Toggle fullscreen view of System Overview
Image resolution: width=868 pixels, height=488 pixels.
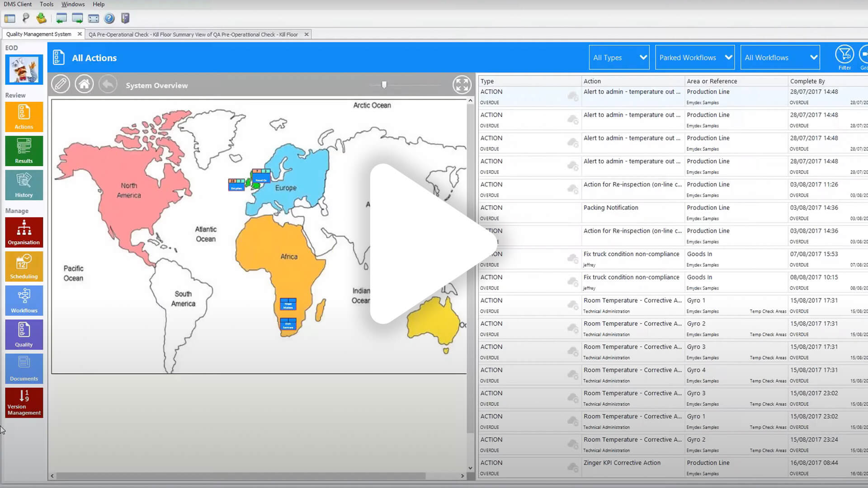[462, 84]
